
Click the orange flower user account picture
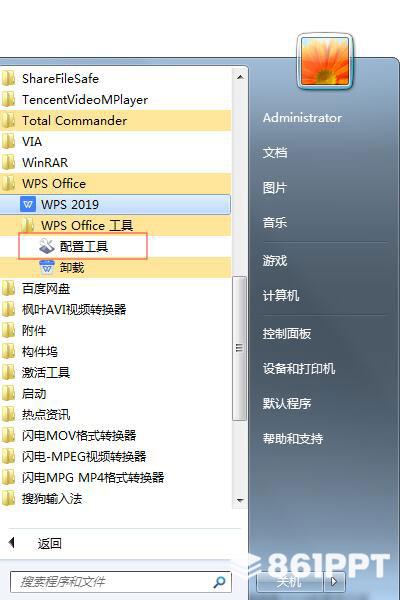pyautogui.click(x=325, y=61)
